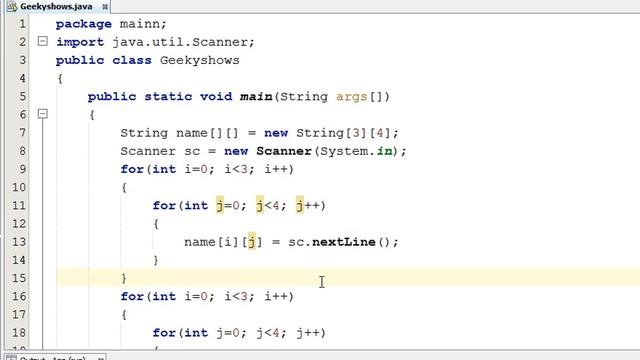Click the 'for' keyword on line 16
Viewport: 640px width, 360px height.
tap(132, 296)
